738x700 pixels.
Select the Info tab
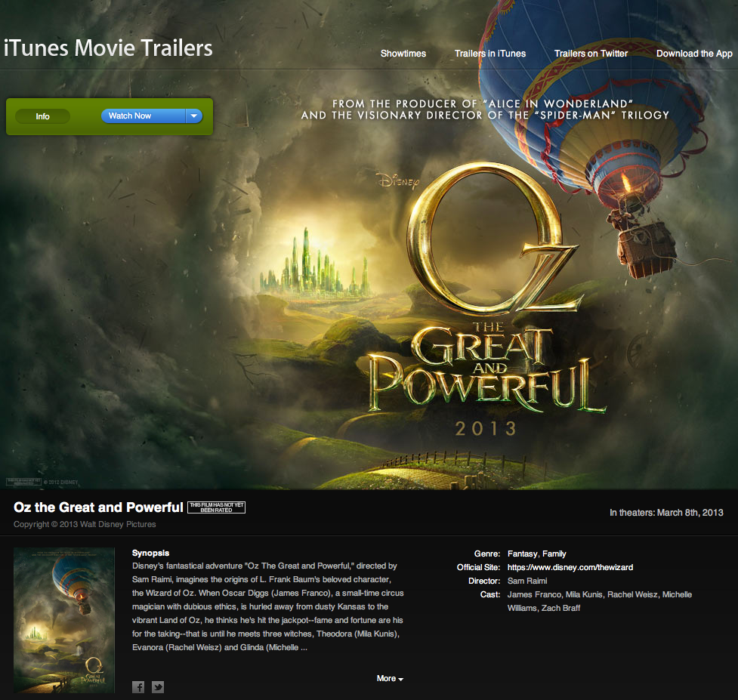pos(42,116)
